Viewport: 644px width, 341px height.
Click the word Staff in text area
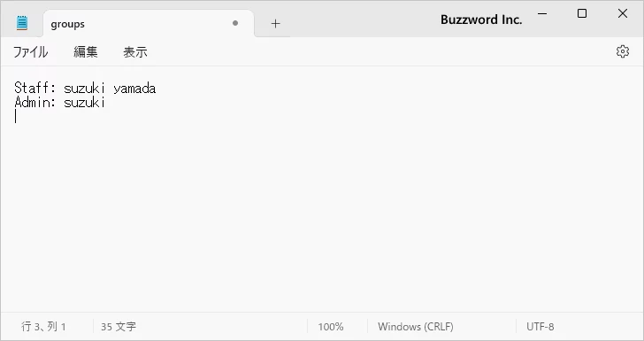(x=31, y=88)
